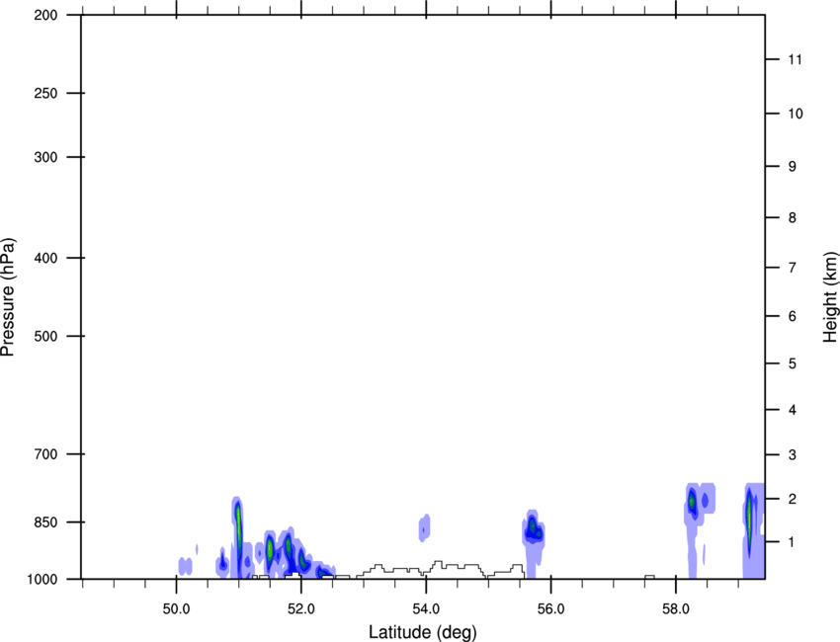Click the tall green plume at latitude 51

tap(238, 533)
